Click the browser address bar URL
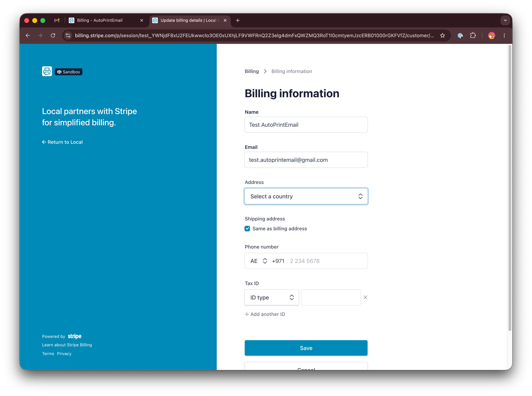The height and width of the screenshot is (396, 532). 254,35
